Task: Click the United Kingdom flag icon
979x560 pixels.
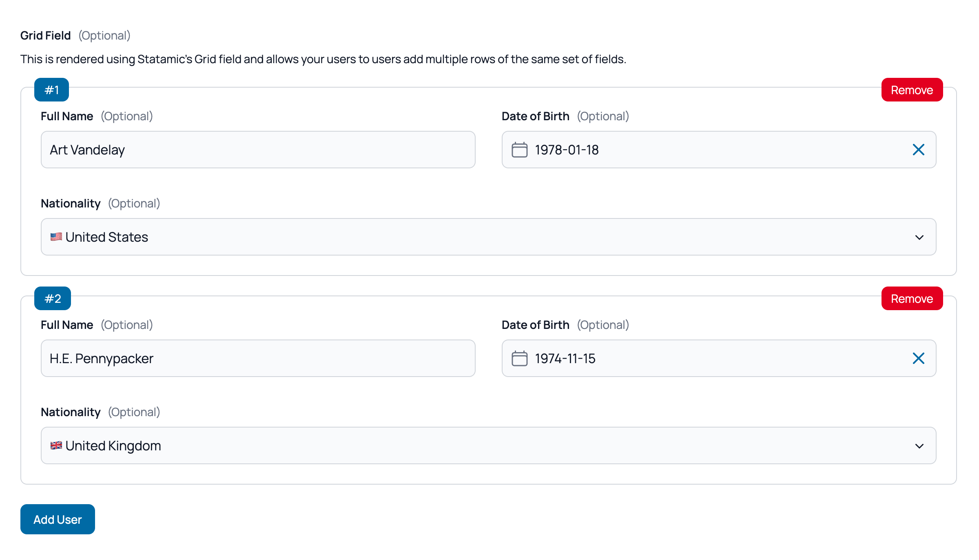Action: point(56,445)
